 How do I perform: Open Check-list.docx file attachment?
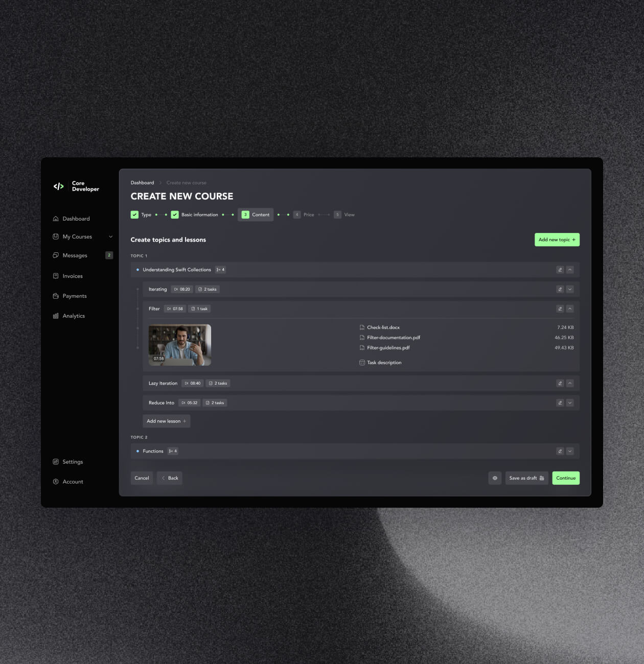[x=383, y=327]
